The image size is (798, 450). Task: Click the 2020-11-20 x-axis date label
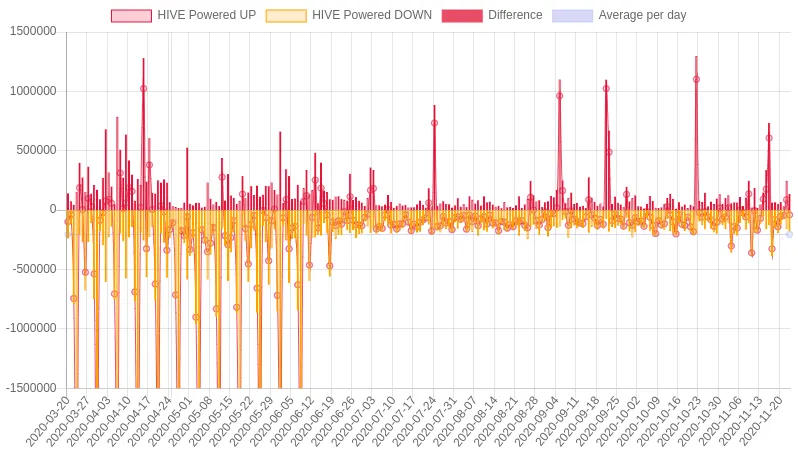(x=759, y=421)
